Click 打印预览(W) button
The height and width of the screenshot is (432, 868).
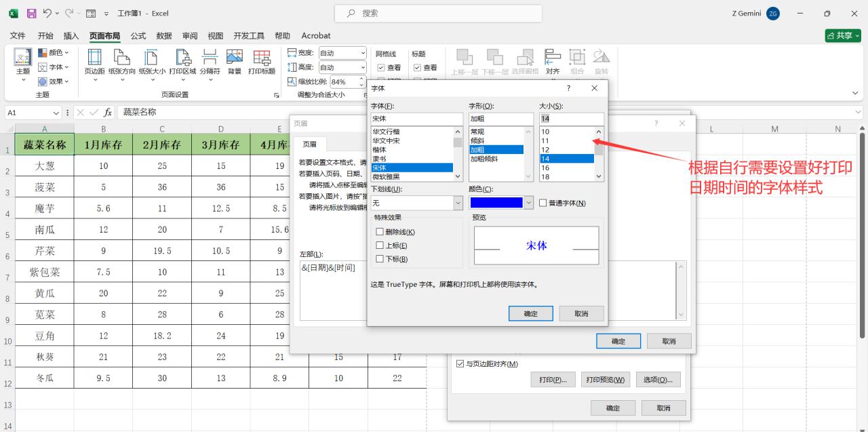606,379
